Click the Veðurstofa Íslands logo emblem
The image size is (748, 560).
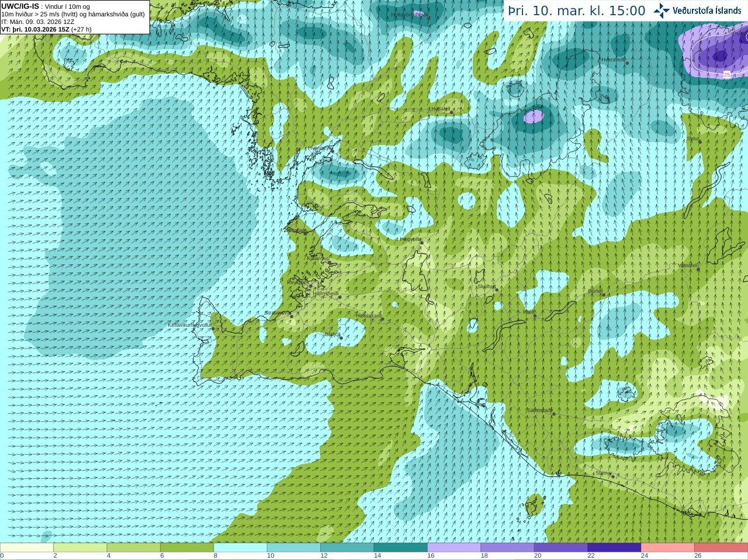(661, 11)
